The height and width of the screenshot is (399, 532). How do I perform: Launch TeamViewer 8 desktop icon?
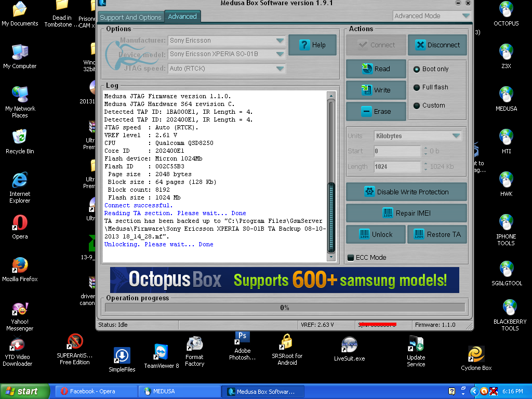(x=161, y=356)
